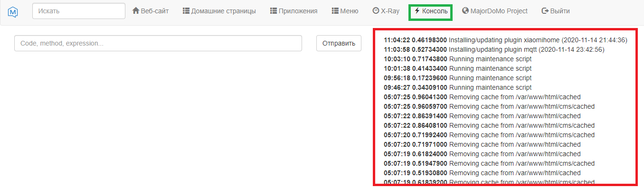Click the 09:56:18 maintenance script entry
This screenshot has width=644, height=188.
[x=458, y=78]
